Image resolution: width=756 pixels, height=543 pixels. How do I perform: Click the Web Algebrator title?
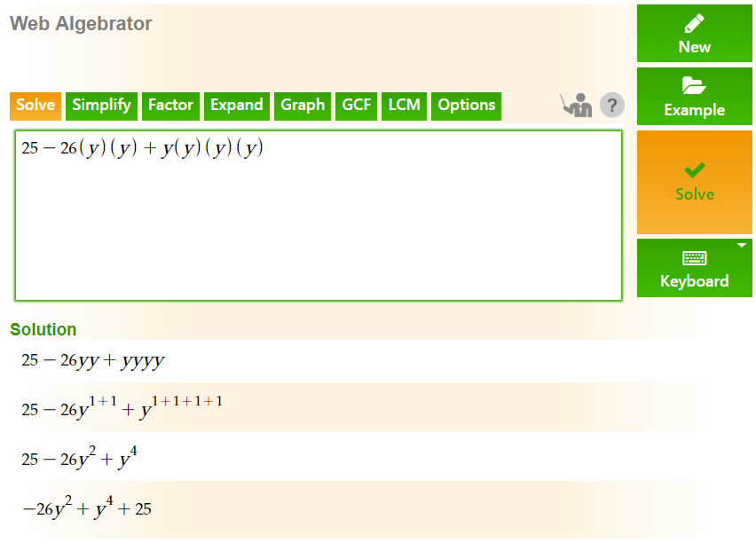point(81,24)
